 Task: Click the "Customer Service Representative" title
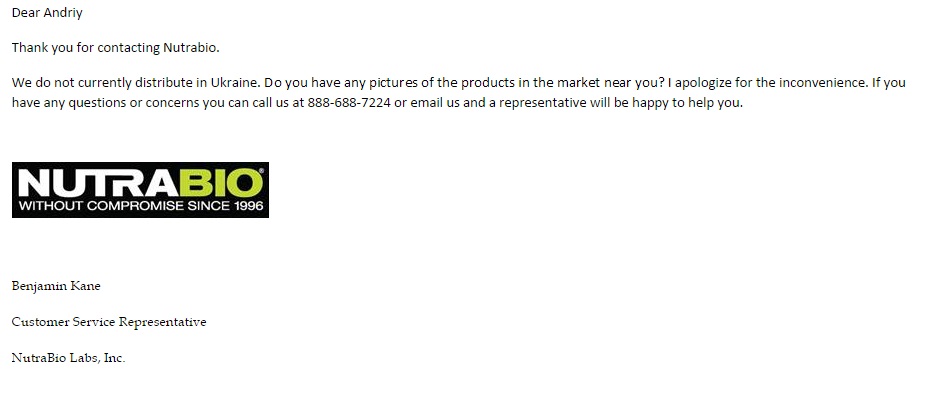click(x=109, y=322)
